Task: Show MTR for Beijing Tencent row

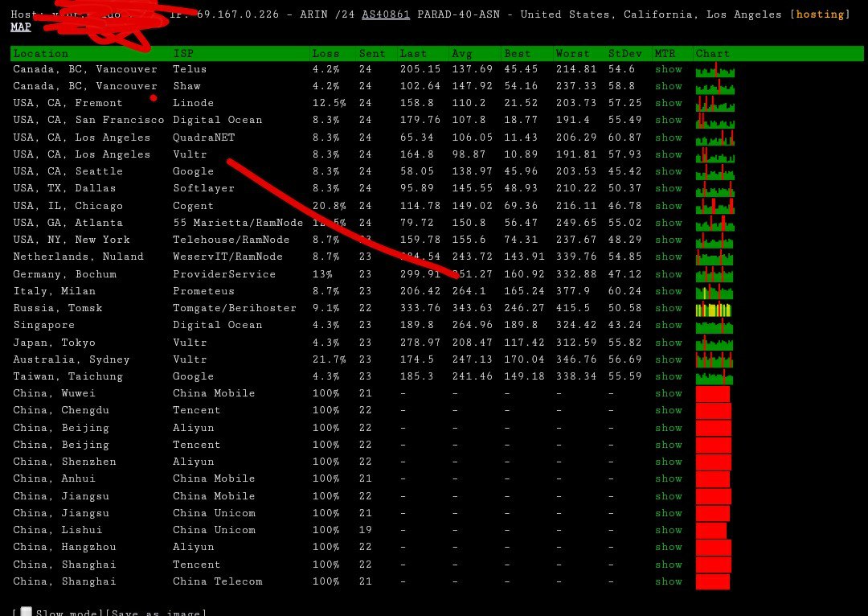Action: coord(668,445)
